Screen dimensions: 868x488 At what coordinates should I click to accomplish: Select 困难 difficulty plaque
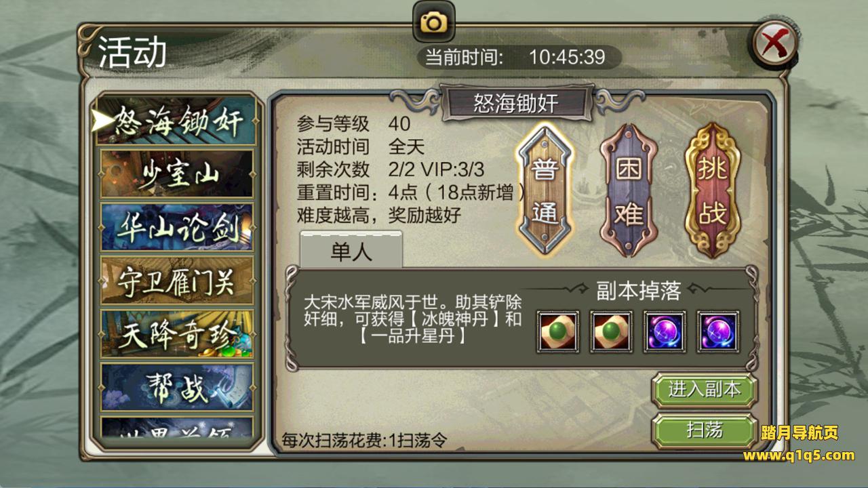(629, 190)
